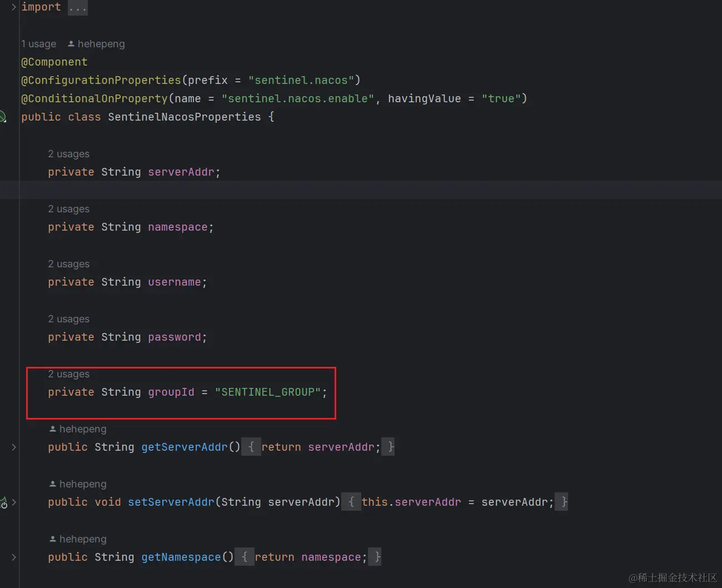The width and height of the screenshot is (722, 588).
Task: Click the "sentinel.nacos.enable" string
Action: click(x=298, y=98)
